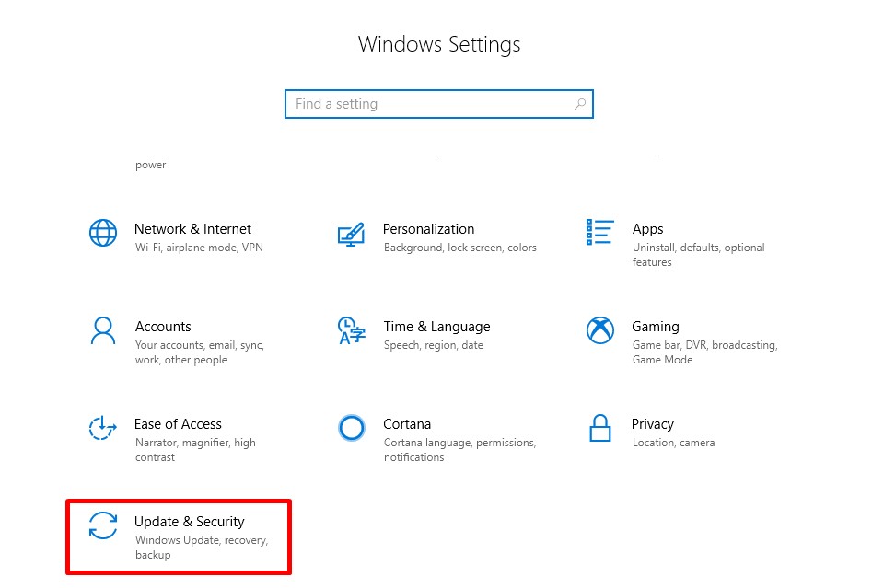Focus the Find a setting field
This screenshot has height=588, width=872.
click(x=439, y=104)
